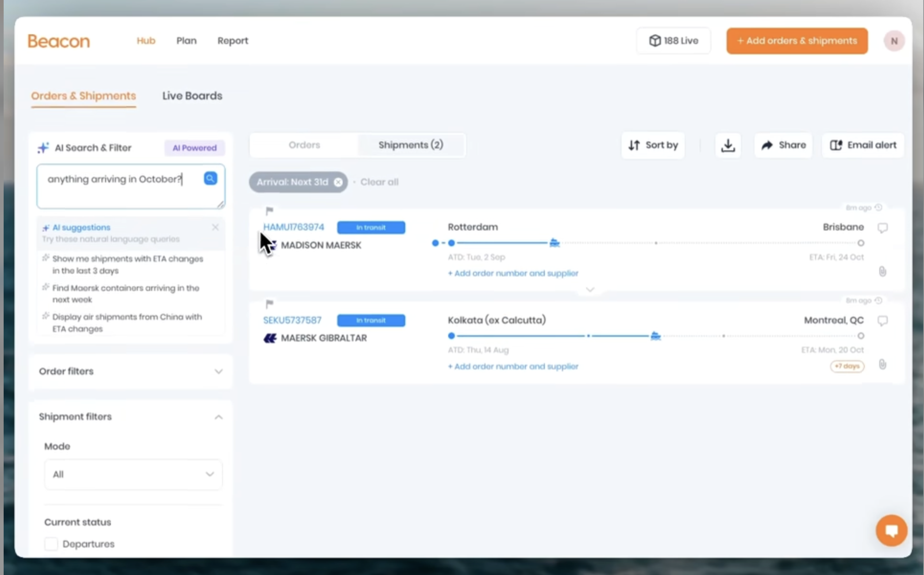This screenshot has width=924, height=575.
Task: Switch to the Live Boards tab
Action: pyautogui.click(x=192, y=96)
